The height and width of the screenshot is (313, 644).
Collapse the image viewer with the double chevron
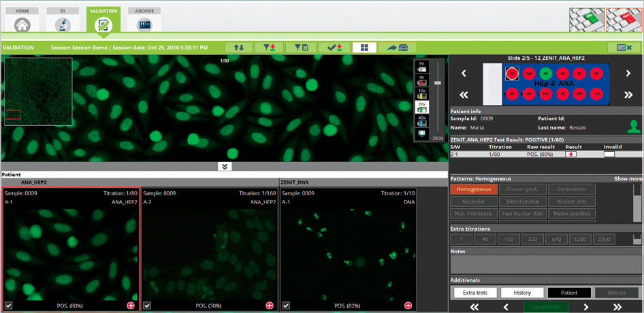click(x=225, y=166)
